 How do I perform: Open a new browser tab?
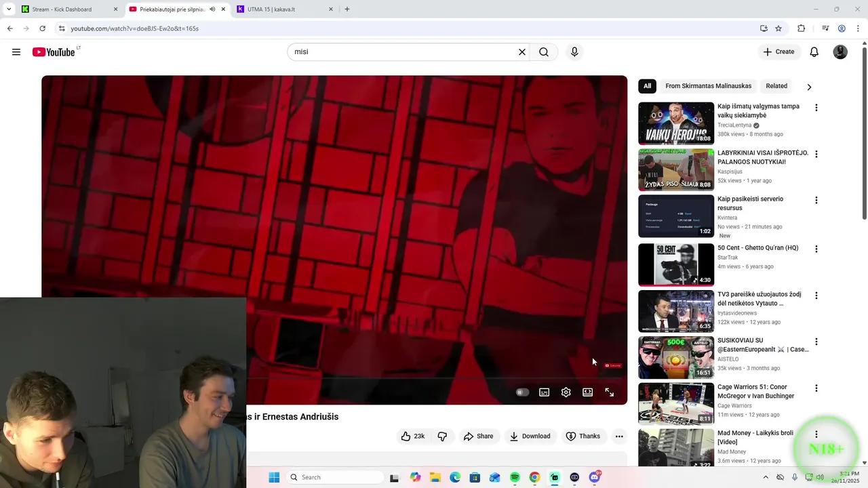click(347, 9)
